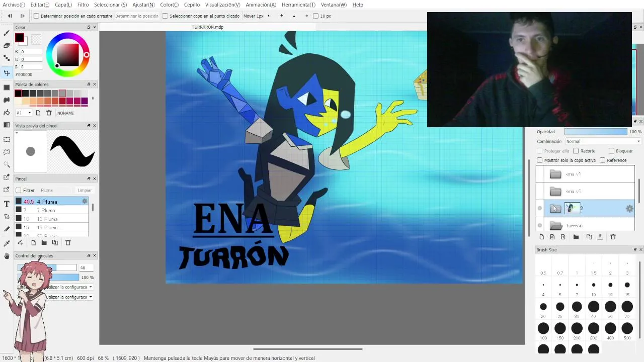Viewport: 644px width, 362px height.
Task: Click the Limpiar button in Pincel panel
Action: 85,191
